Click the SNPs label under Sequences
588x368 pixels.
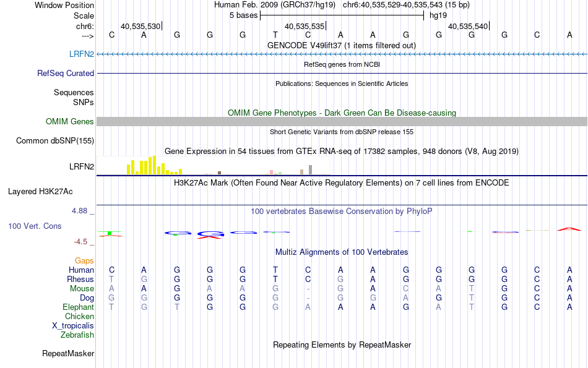[84, 102]
